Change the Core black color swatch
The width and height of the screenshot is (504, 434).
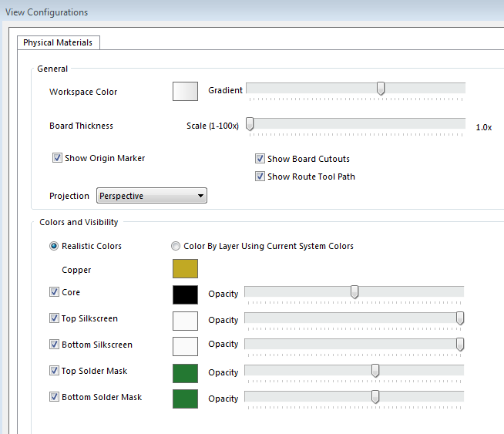tap(185, 294)
